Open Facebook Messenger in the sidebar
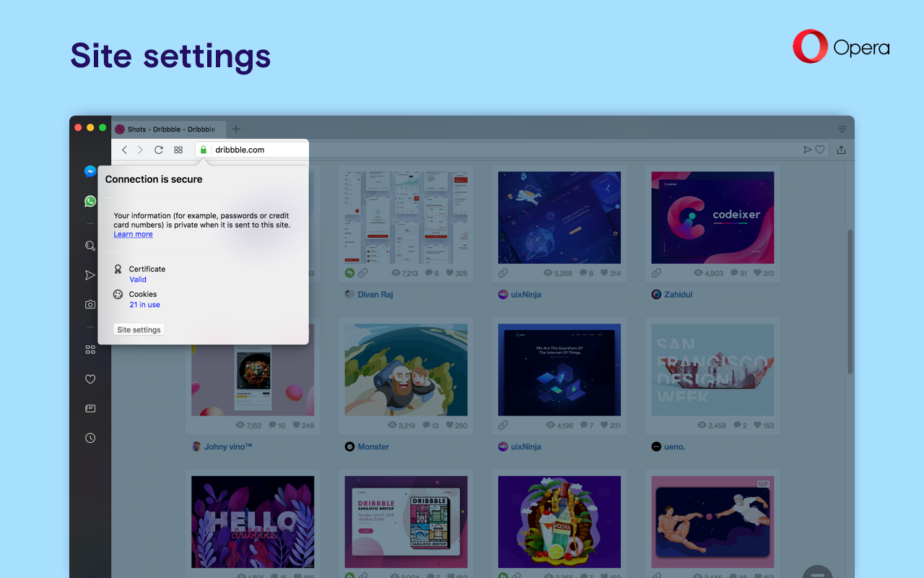Screen dimensions: 924x578 (90, 172)
